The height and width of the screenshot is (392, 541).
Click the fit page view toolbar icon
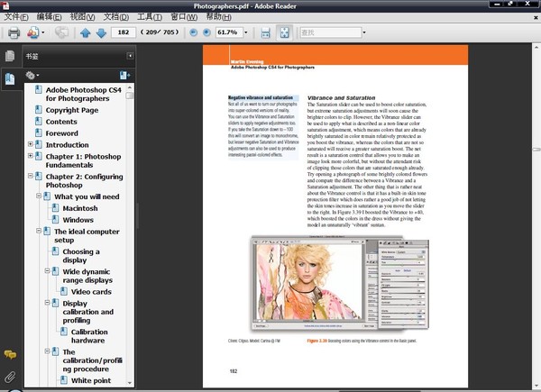point(284,32)
